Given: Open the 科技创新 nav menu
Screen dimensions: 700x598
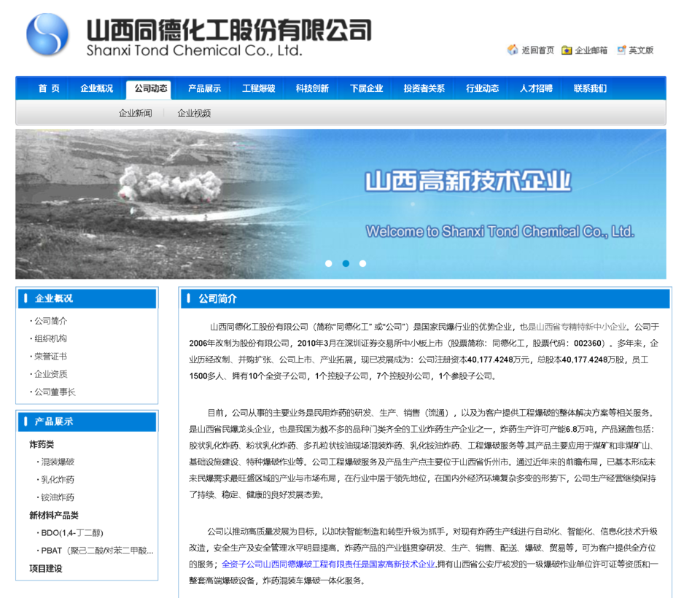Looking at the screenshot, I should (x=313, y=88).
